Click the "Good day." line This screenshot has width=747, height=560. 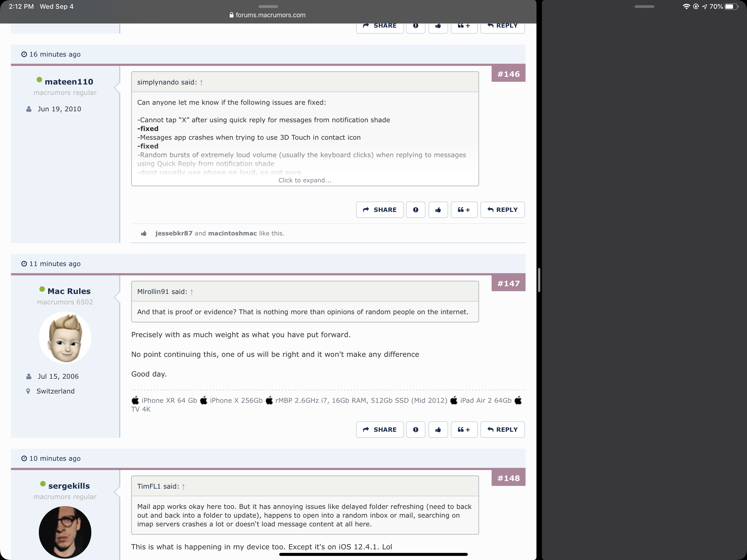tap(149, 374)
